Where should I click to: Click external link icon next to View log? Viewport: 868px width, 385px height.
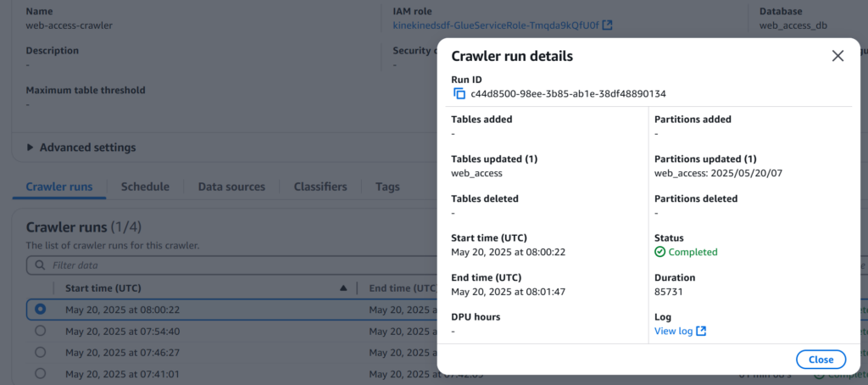pyautogui.click(x=701, y=331)
